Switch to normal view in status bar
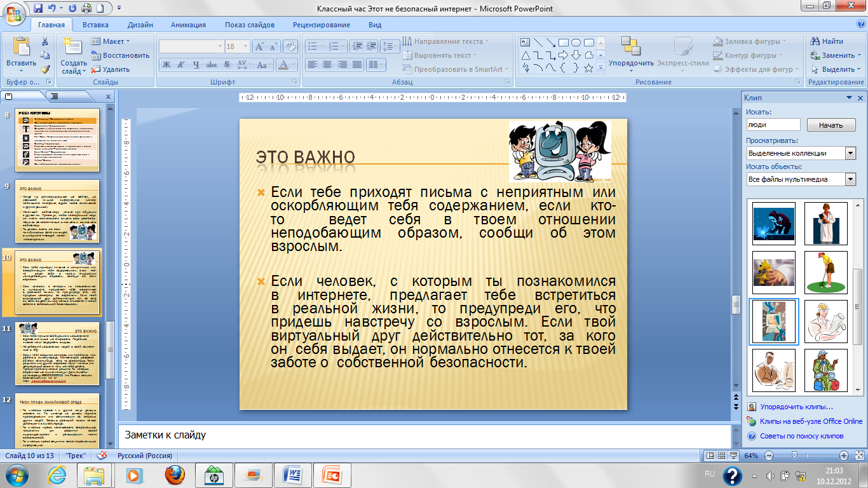 (710, 456)
